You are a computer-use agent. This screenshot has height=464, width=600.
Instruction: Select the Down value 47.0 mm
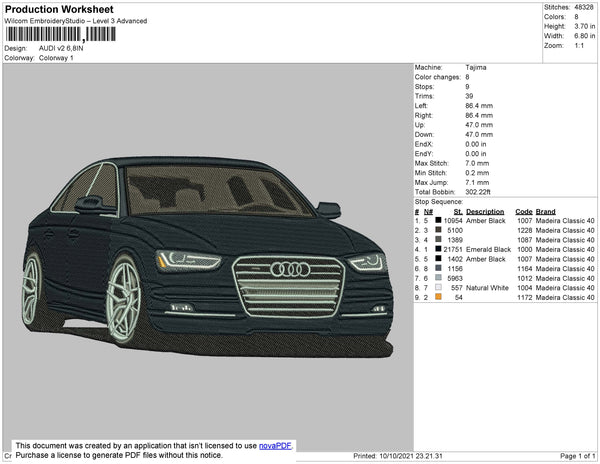(479, 135)
